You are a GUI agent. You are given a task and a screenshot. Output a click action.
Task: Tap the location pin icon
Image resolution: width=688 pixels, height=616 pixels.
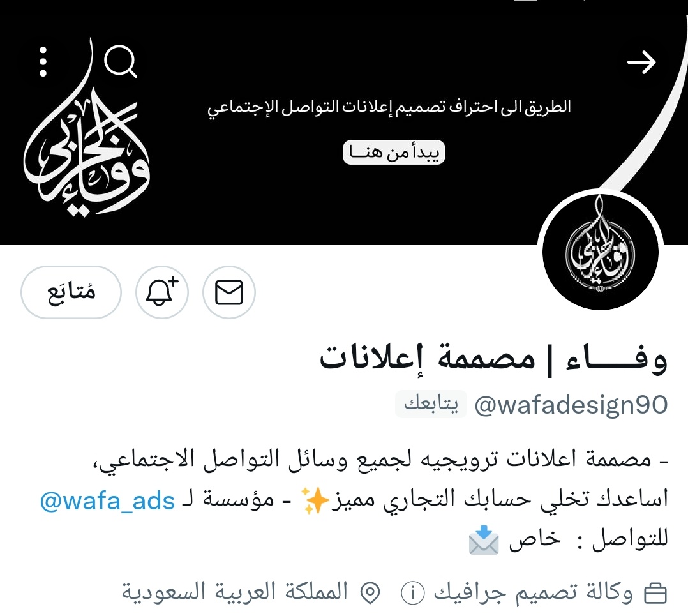click(x=370, y=593)
